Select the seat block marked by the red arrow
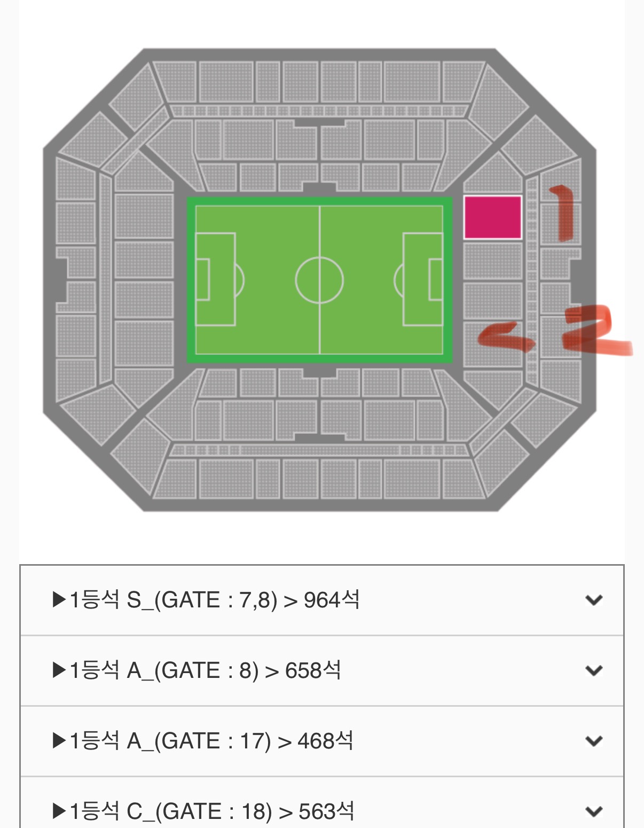 [x=492, y=343]
